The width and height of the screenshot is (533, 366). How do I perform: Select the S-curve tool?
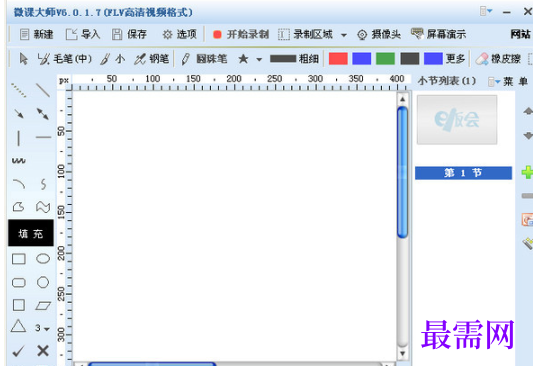click(43, 184)
